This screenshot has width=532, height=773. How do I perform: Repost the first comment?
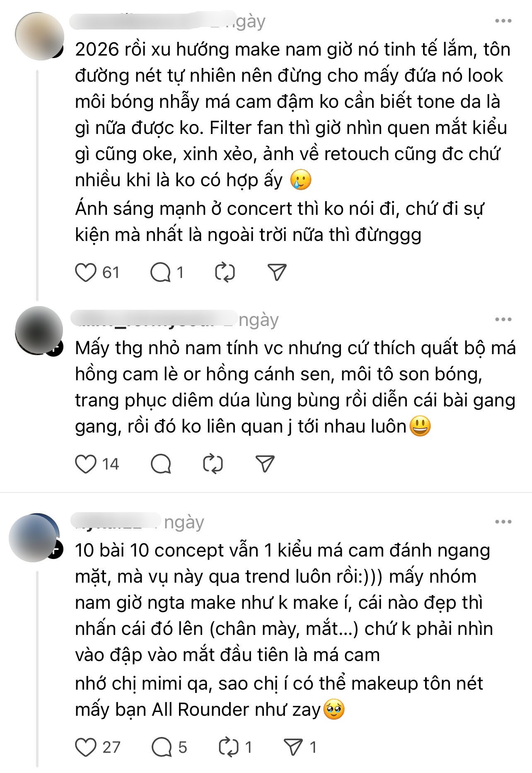[224, 272]
